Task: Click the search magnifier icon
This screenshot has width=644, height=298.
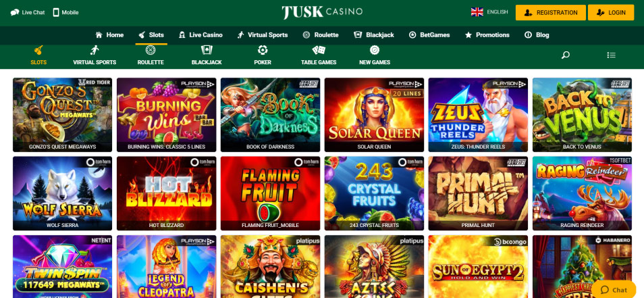Action: (566, 55)
